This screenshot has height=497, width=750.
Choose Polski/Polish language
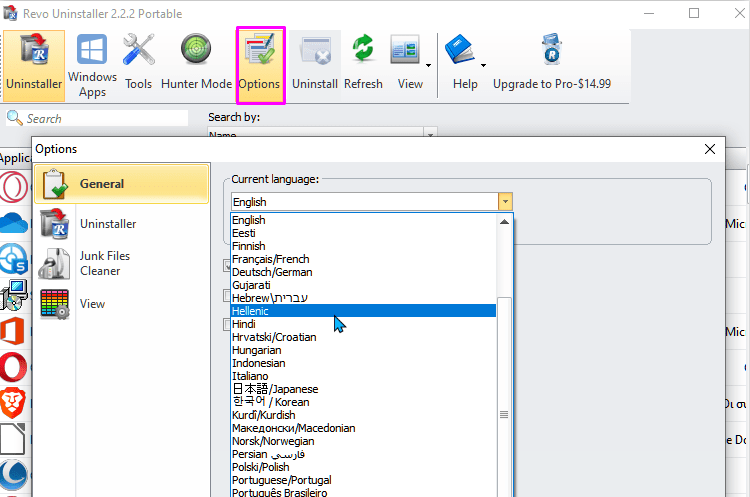[x=363, y=467]
